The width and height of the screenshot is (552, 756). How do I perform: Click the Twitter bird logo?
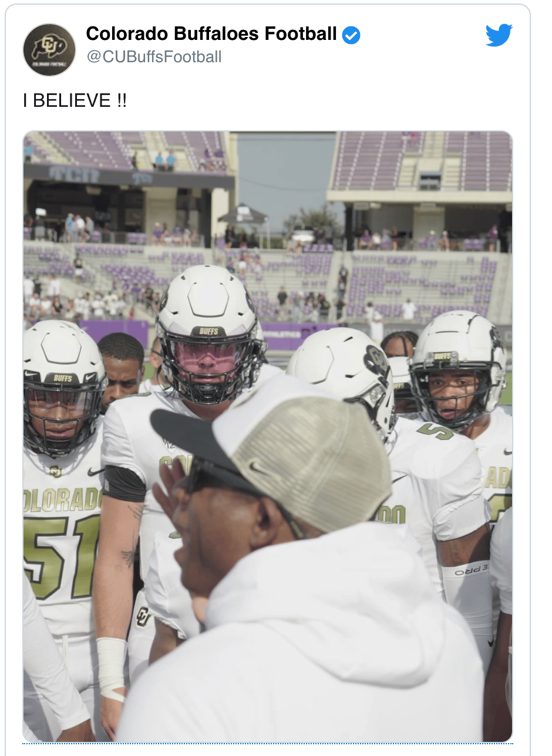(x=499, y=35)
